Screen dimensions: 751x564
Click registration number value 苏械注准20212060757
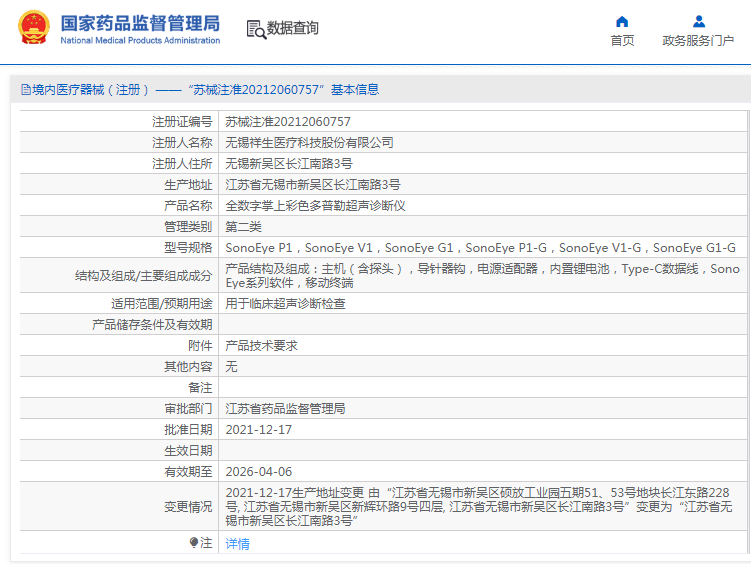[x=288, y=122]
